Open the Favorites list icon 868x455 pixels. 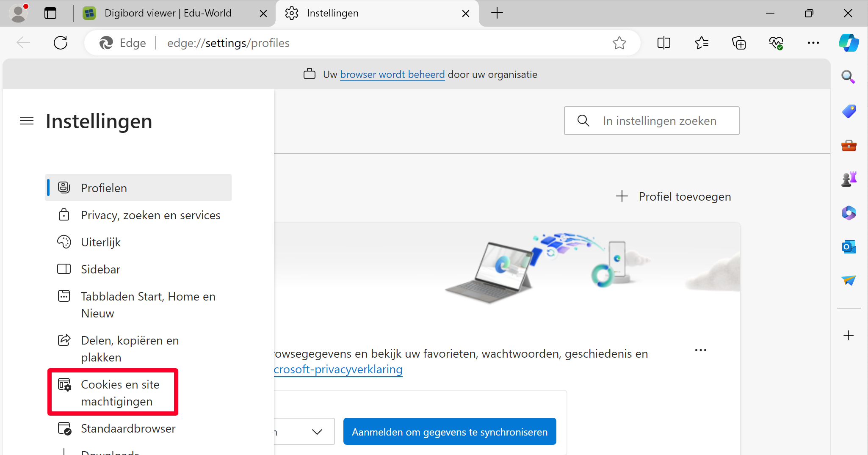coord(701,43)
